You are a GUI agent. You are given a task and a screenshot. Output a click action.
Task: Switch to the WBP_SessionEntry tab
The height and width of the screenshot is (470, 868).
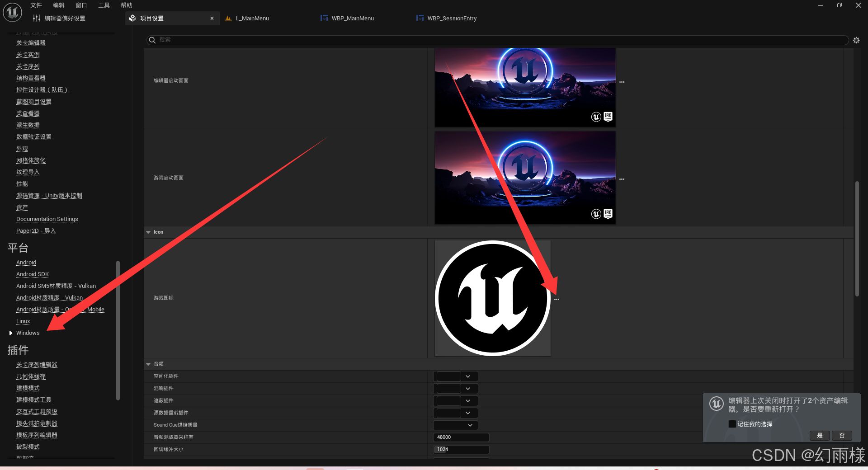(x=452, y=19)
